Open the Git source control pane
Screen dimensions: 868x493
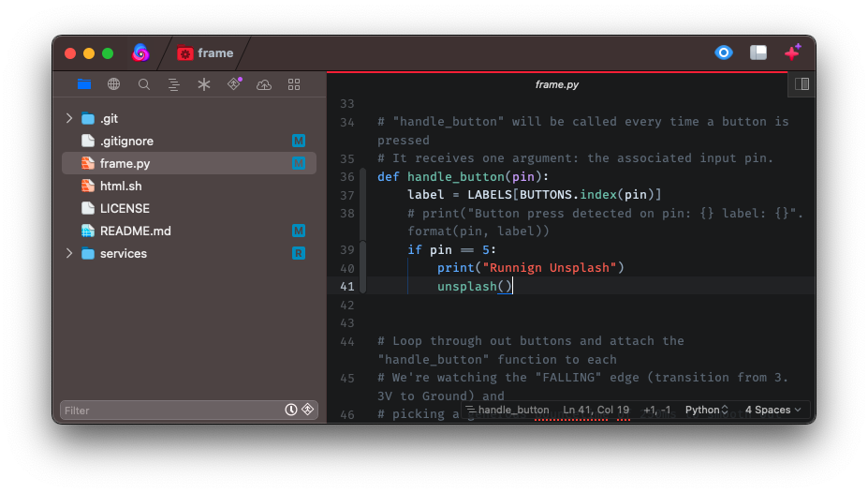pos(234,83)
